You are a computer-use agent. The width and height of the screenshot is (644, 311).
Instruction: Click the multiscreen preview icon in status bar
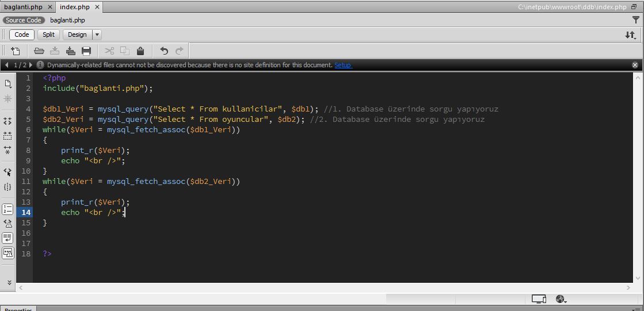(539, 299)
